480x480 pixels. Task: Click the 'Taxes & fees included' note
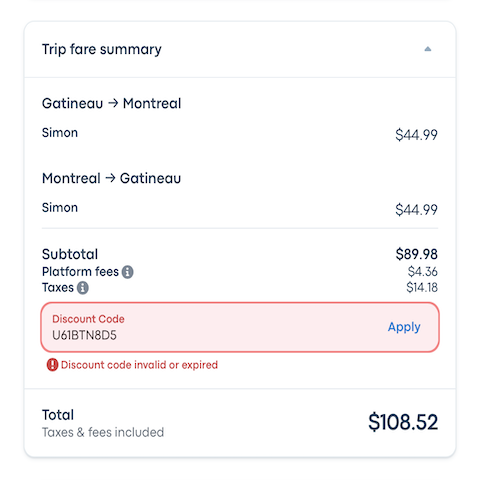[x=103, y=432]
